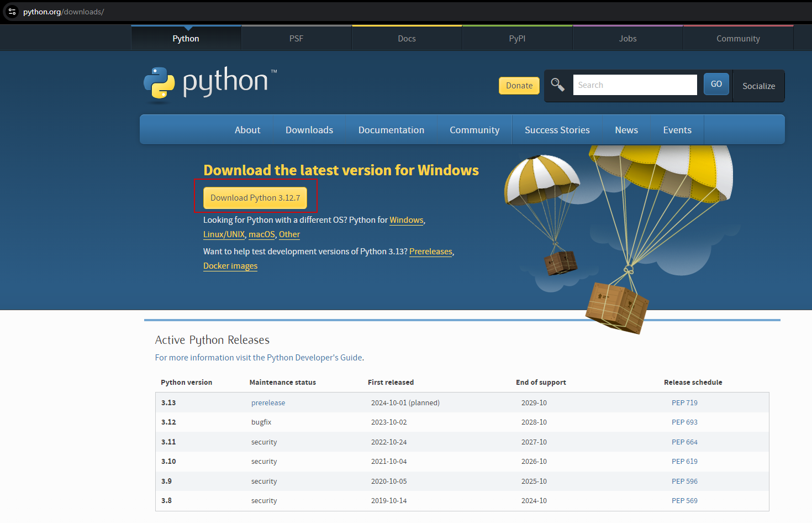812x523 pixels.
Task: Open the News navigation menu
Action: (626, 130)
